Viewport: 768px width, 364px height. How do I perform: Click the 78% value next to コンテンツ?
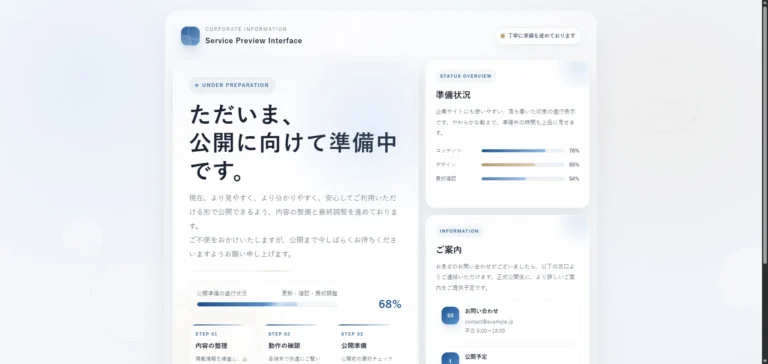574,151
